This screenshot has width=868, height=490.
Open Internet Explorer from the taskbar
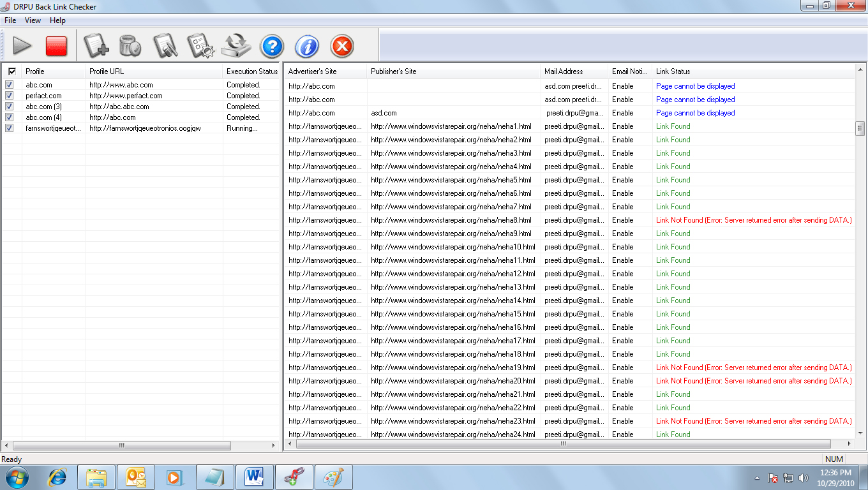pos(58,477)
